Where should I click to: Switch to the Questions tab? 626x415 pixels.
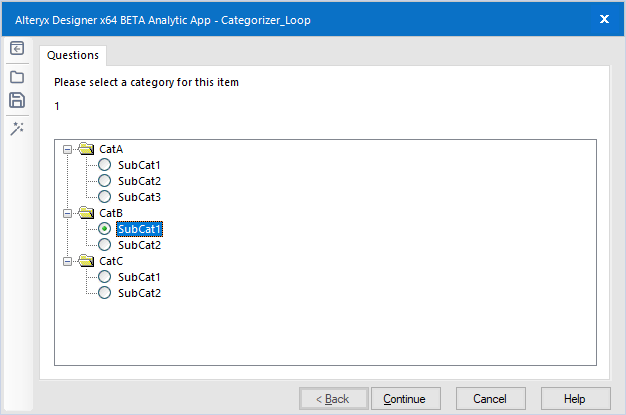click(x=73, y=56)
